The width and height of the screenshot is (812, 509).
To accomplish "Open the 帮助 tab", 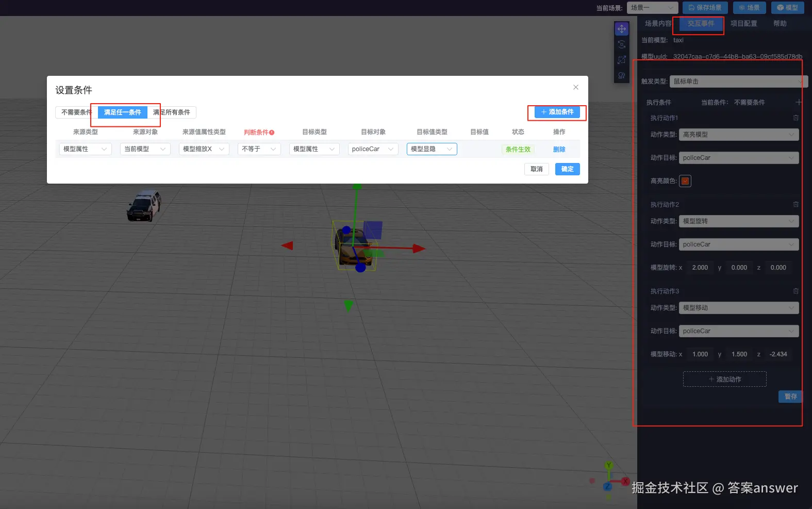I will pos(780,24).
